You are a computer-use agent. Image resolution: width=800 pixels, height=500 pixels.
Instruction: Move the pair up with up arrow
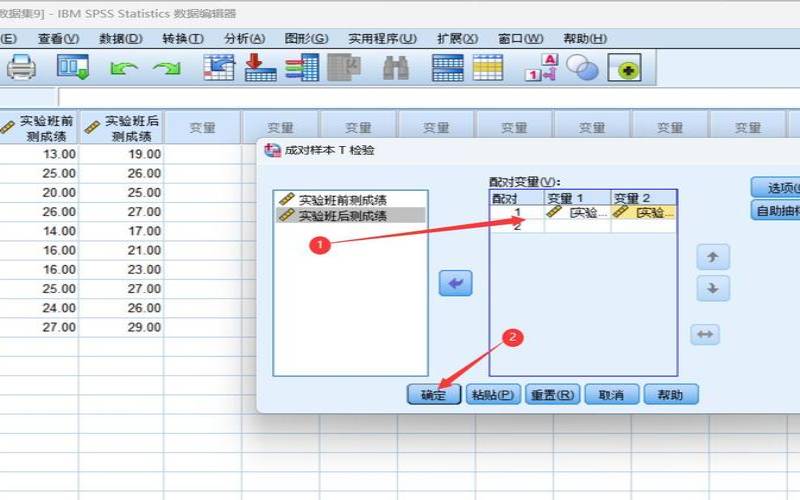[x=713, y=256]
